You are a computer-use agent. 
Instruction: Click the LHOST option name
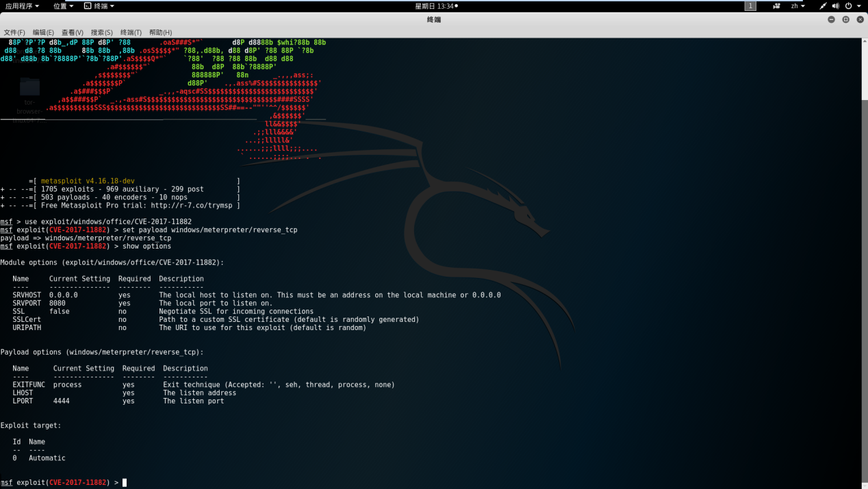coord(23,393)
